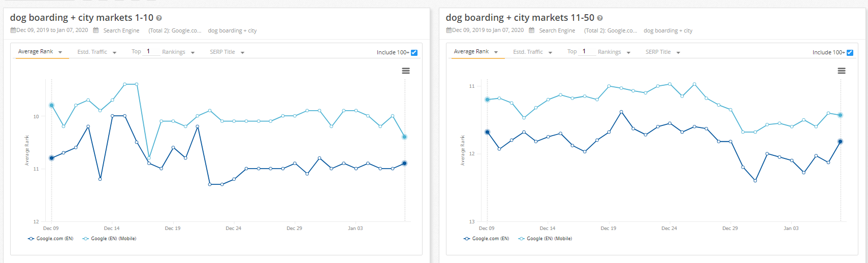Click date range Dec 09, 2019 in 1-10 panel

pos(52,30)
